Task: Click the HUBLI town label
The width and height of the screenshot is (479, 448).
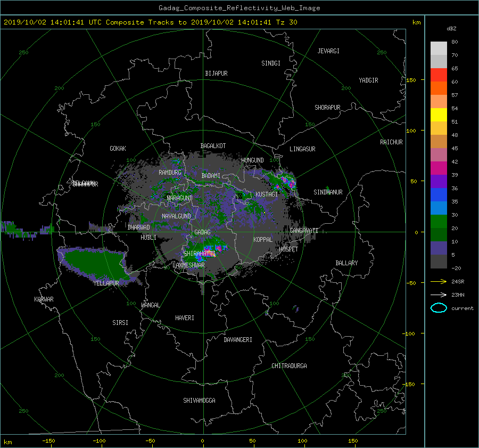Action: (x=148, y=238)
